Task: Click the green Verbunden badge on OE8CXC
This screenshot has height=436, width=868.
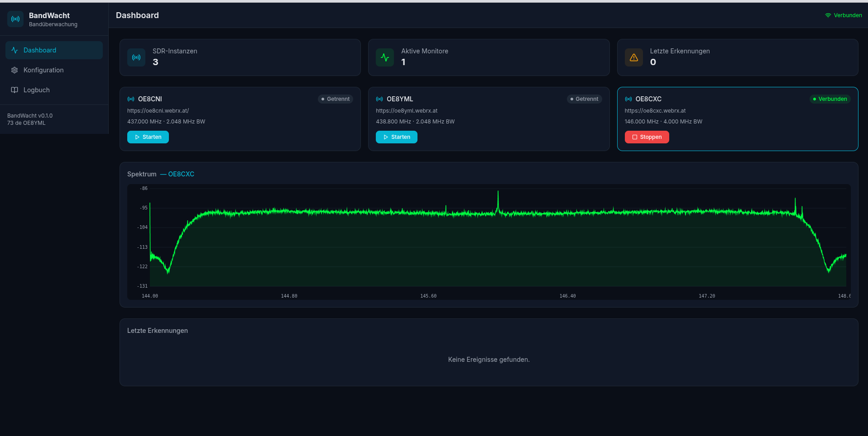Action: tap(830, 99)
